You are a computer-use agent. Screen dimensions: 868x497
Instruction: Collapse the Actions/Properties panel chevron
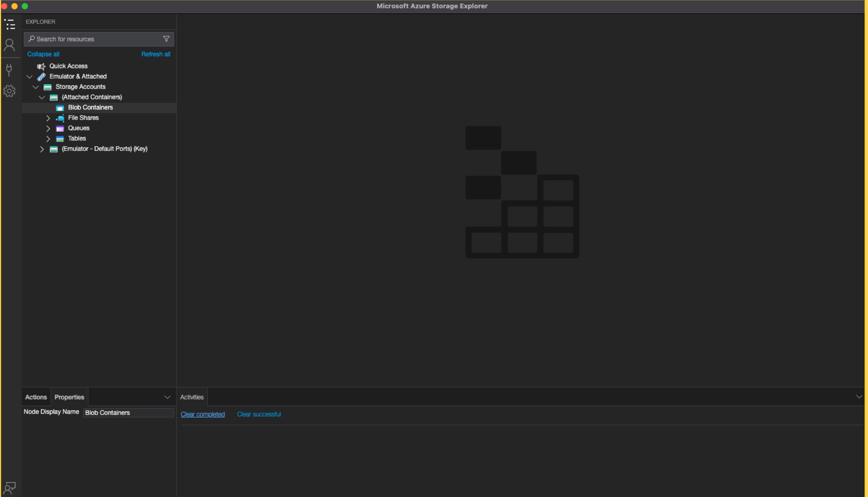[167, 397]
